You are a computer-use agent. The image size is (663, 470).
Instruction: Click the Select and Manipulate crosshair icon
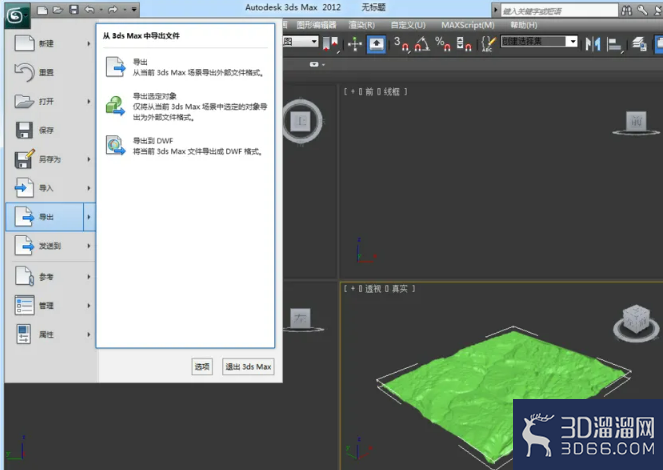coord(354,44)
